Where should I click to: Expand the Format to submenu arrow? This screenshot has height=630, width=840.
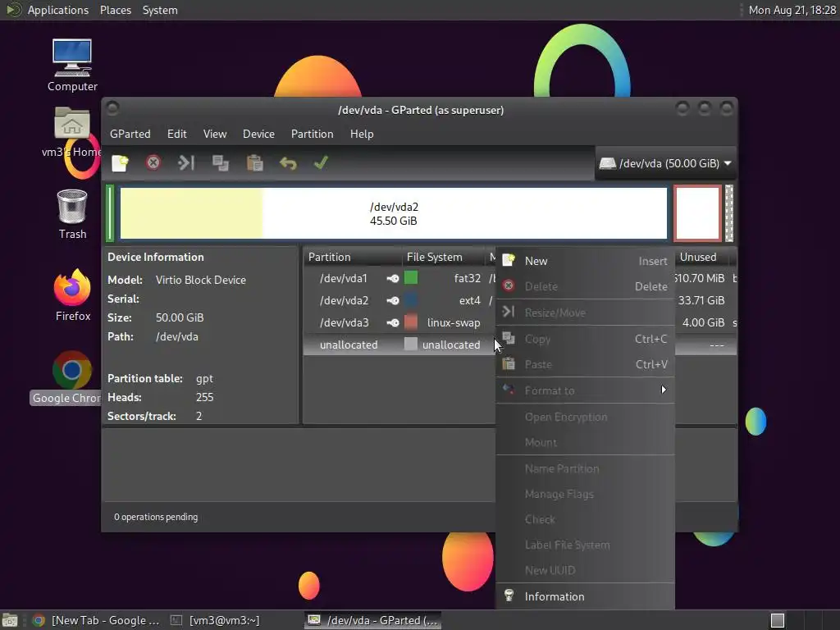[664, 390]
